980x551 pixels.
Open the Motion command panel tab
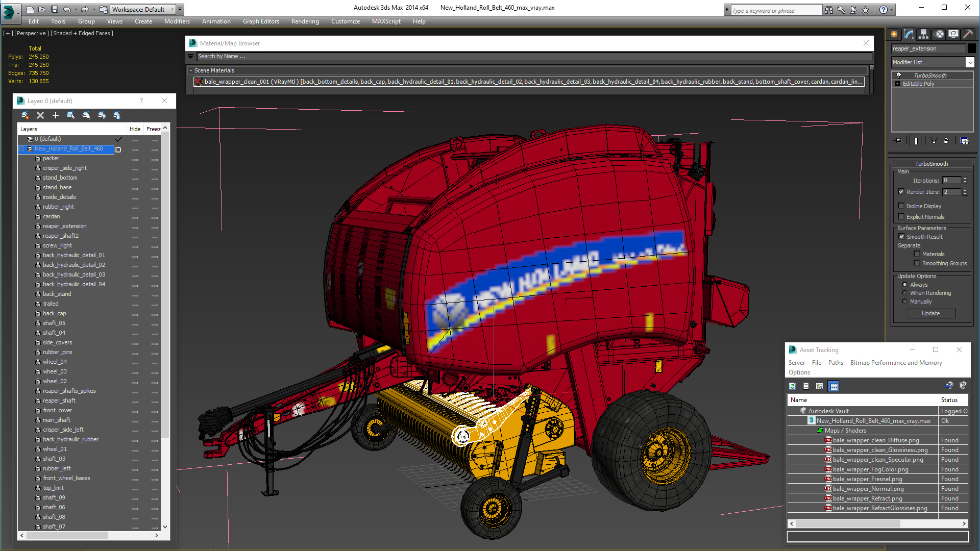point(939,34)
